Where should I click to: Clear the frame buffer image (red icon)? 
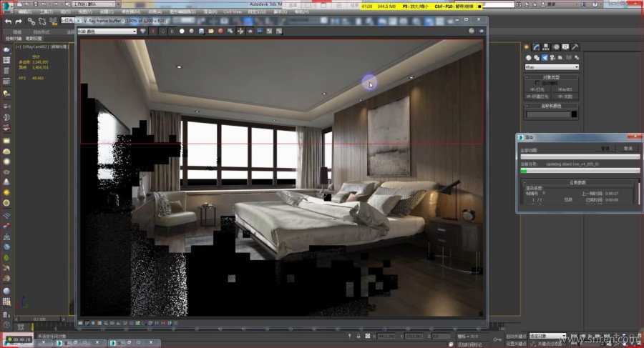[220, 31]
